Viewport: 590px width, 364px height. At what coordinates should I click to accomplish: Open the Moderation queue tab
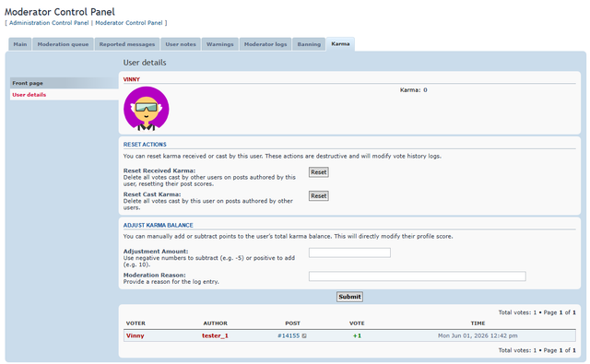click(63, 44)
